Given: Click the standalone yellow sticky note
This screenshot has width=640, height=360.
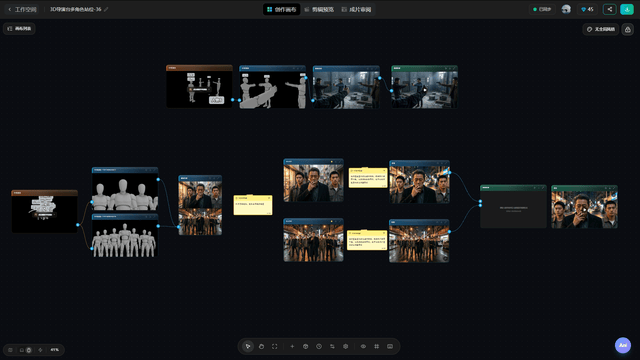Looking at the screenshot, I should pyautogui.click(x=253, y=205).
